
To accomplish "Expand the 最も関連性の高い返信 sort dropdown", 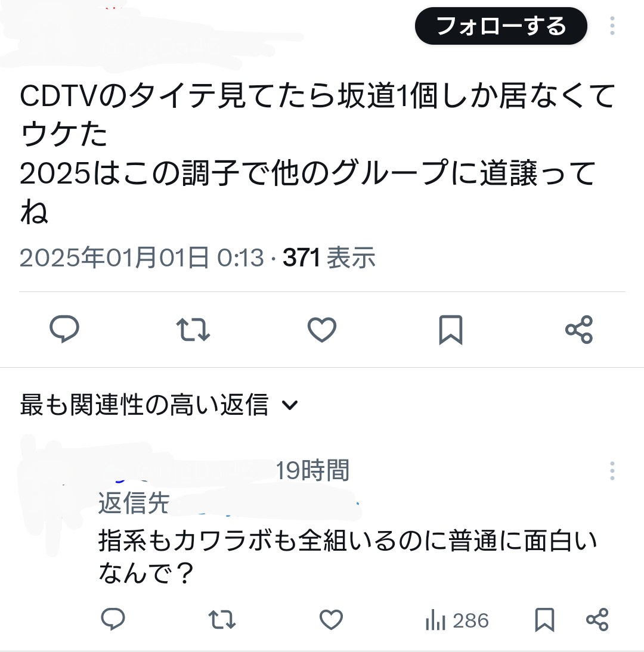I will point(159,405).
